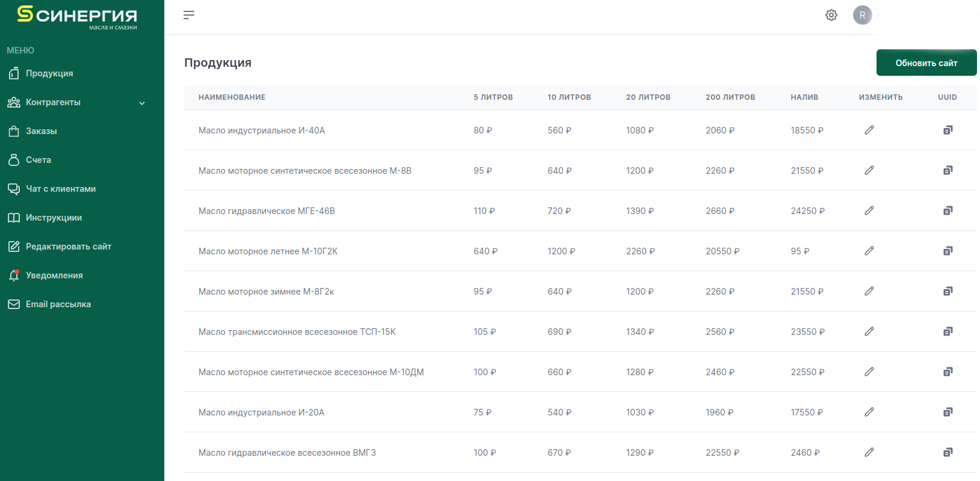Edit Масло индустриальное И-20А row
Screen dimensions: 980x481
click(869, 412)
